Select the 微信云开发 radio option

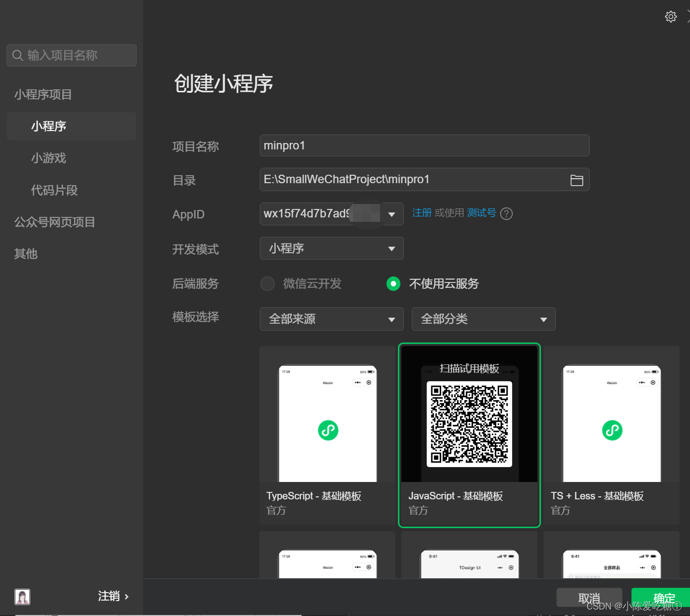(268, 283)
